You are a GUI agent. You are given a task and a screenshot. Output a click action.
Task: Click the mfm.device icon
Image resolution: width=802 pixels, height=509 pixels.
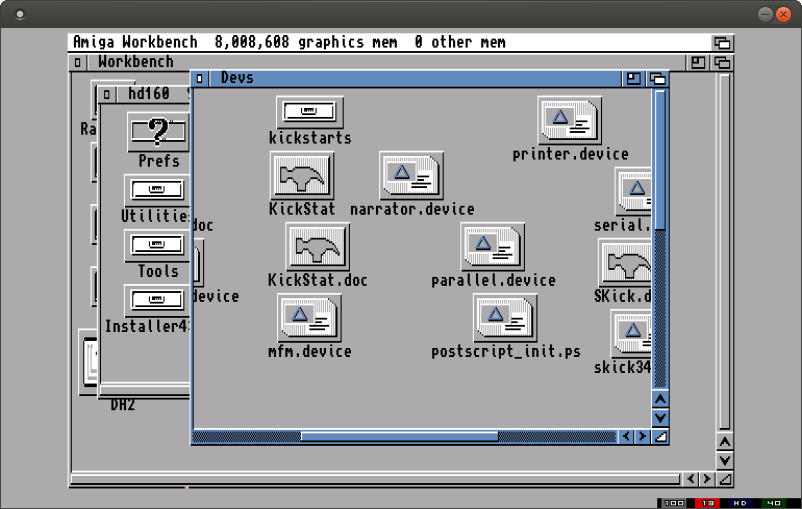tap(309, 318)
